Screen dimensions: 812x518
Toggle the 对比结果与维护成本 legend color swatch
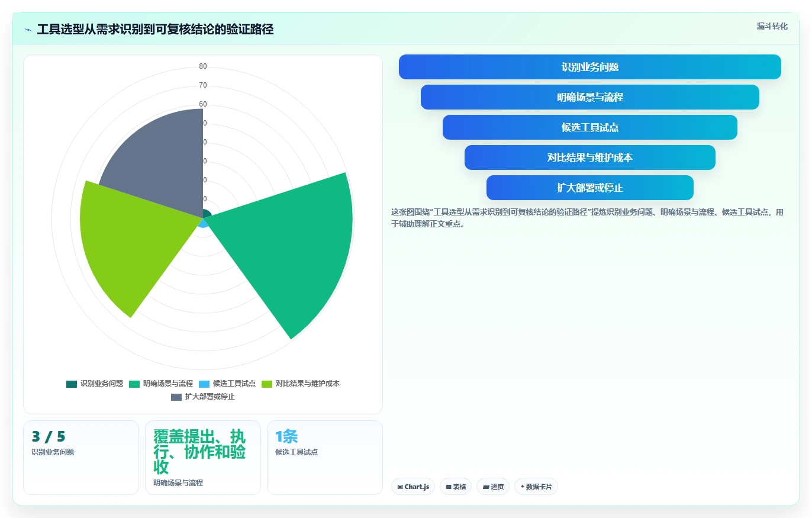[267, 384]
